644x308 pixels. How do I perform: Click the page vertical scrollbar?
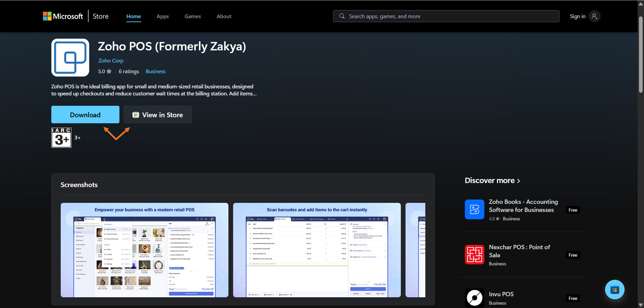pyautogui.click(x=640, y=54)
